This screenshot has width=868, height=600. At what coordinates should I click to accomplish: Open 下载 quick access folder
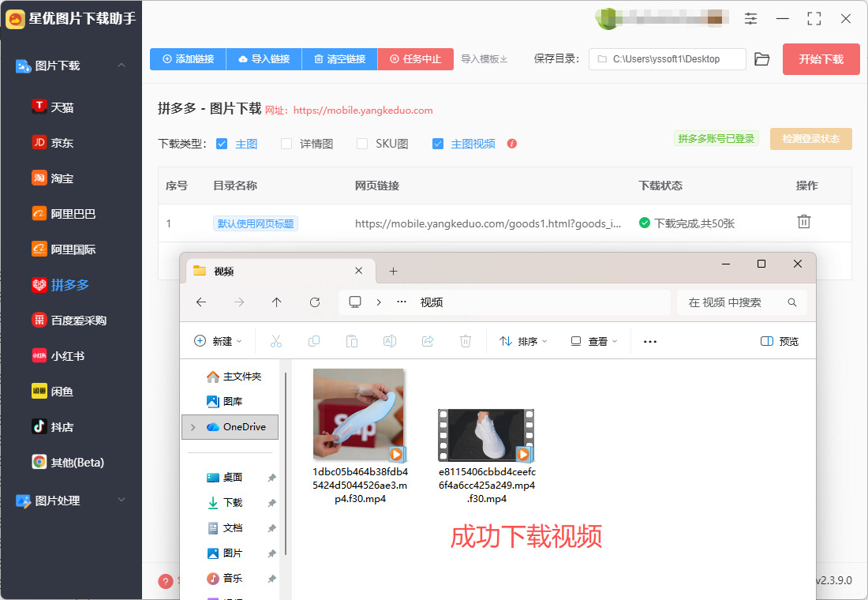(x=225, y=502)
